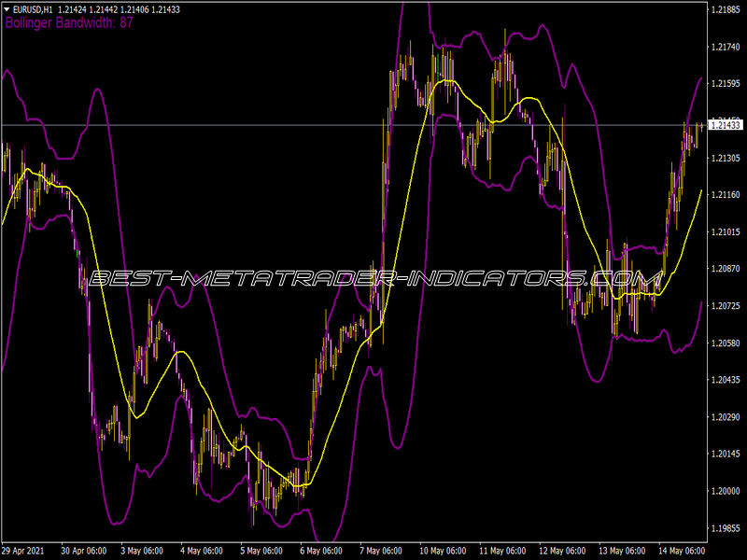This screenshot has height=560, width=747.
Task: Click the OHLC values 1.21424 1.21442 1.21406 1.21433
Action: click(119, 9)
